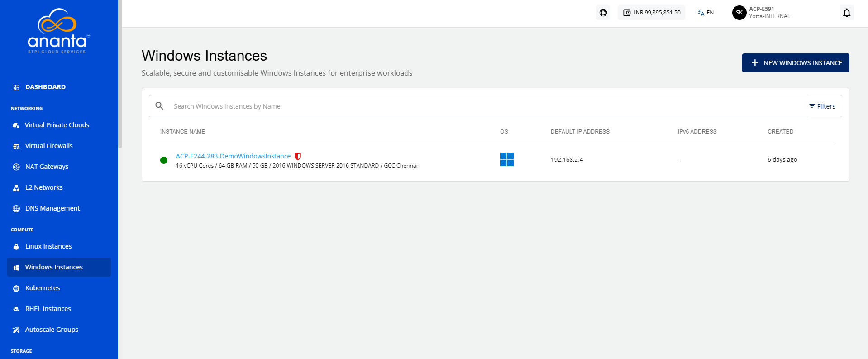
Task: Open Virtual Firewalls page
Action: coord(59,146)
